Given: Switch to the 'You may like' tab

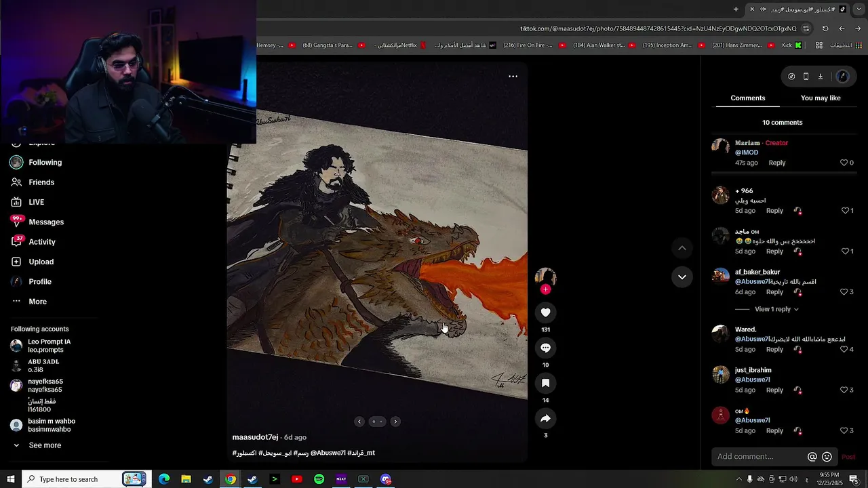Looking at the screenshot, I should click(821, 98).
